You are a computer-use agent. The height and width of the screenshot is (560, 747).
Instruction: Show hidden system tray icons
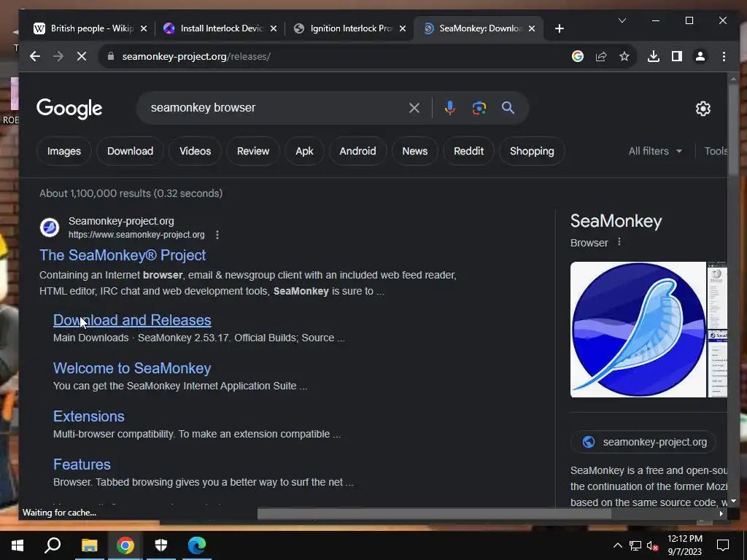click(x=617, y=545)
